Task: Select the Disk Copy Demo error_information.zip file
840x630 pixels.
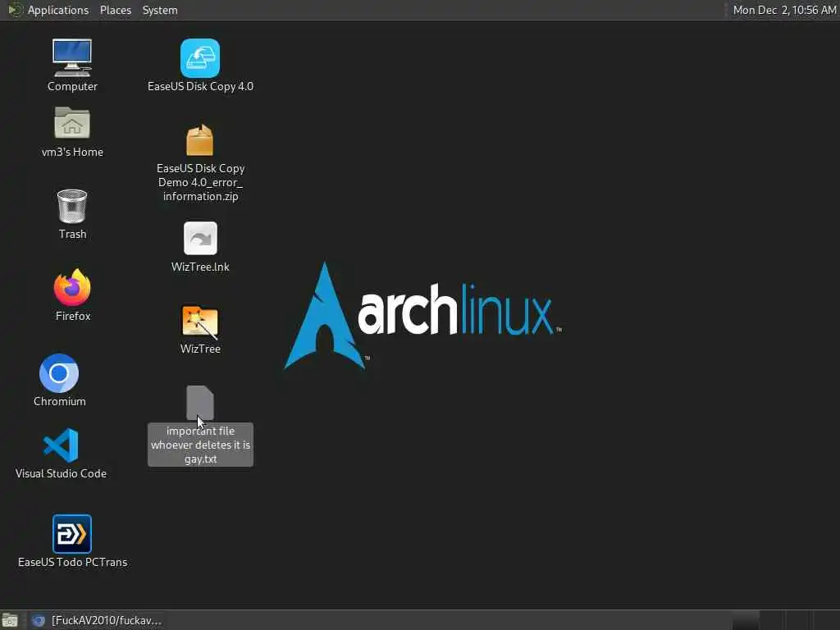Action: pyautogui.click(x=200, y=163)
